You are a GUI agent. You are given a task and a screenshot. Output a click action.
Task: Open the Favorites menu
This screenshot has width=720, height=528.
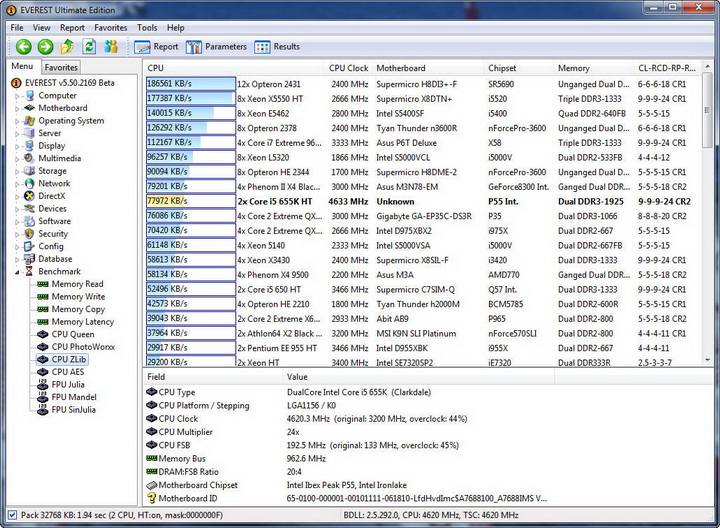(x=111, y=28)
